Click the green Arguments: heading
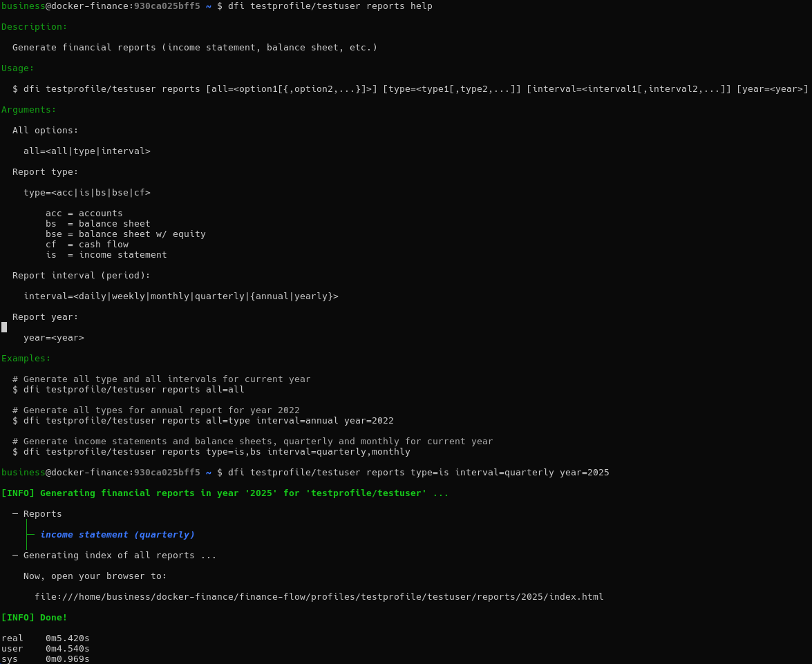 tap(29, 110)
